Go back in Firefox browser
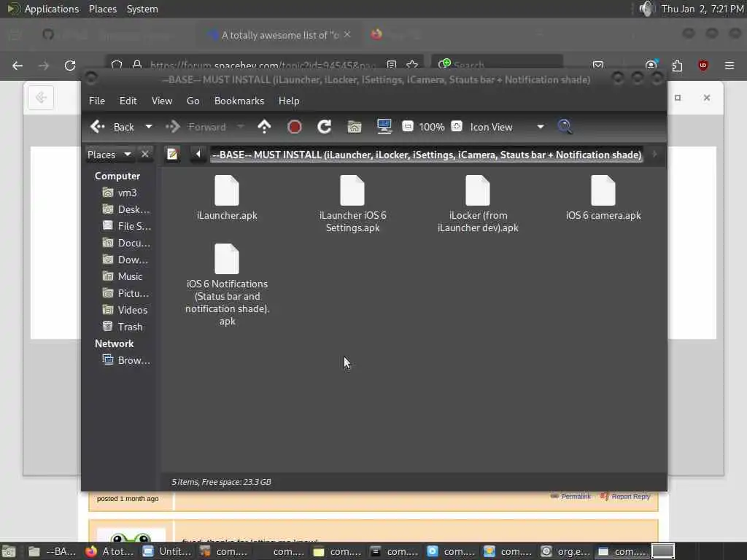The image size is (747, 560). [x=18, y=65]
